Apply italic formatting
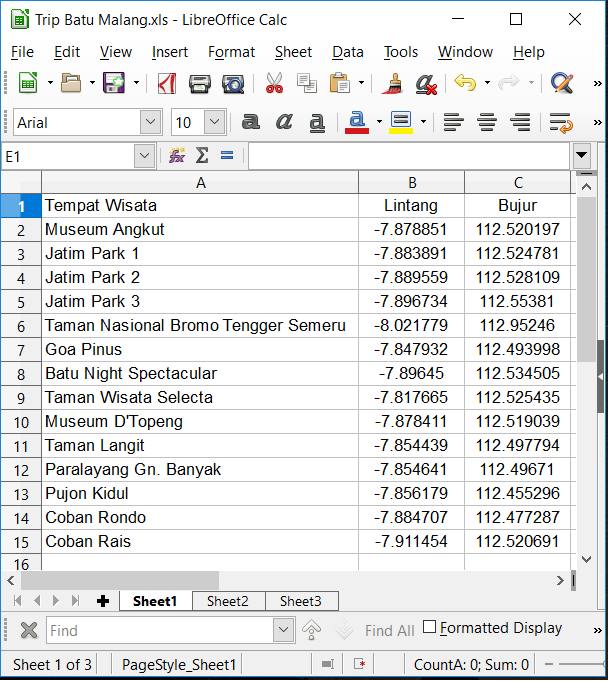The width and height of the screenshot is (608, 681). click(x=284, y=122)
